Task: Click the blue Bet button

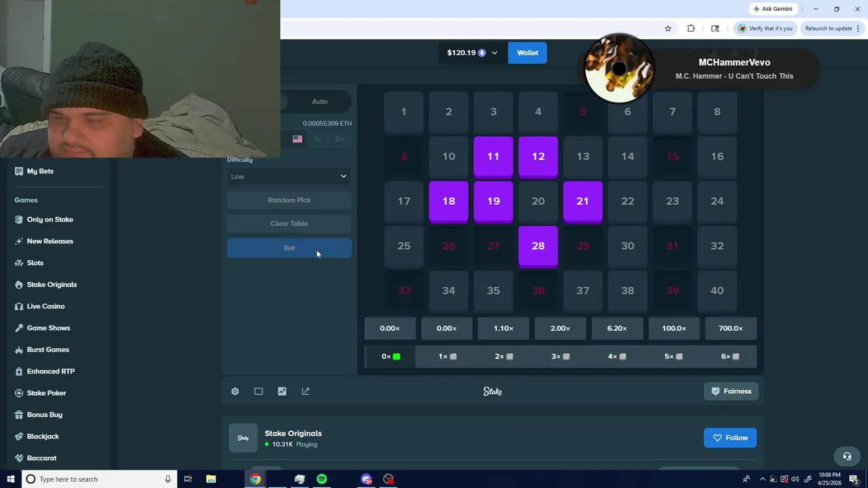Action: tap(289, 248)
